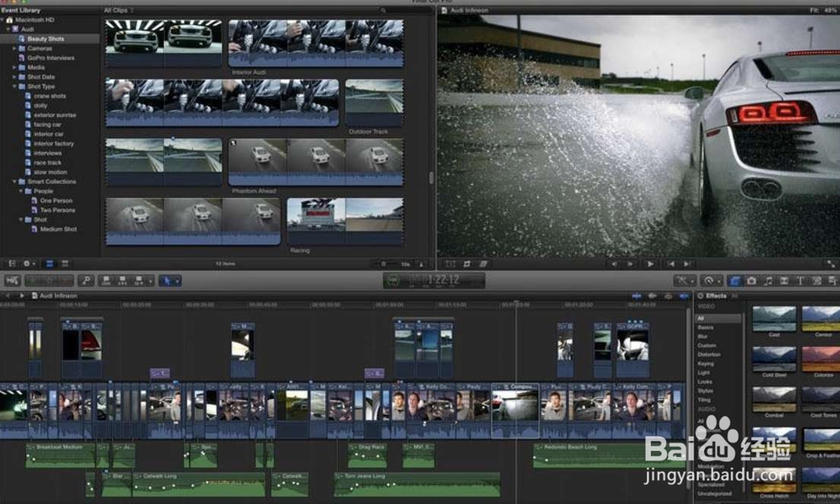Select the Basics effects category
The image size is (840, 504).
[x=706, y=328]
